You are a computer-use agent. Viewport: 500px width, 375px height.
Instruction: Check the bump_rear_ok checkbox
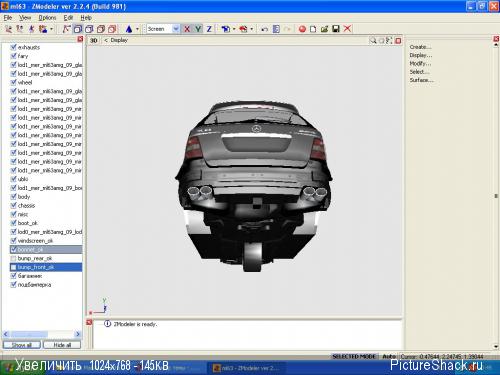coord(13,258)
